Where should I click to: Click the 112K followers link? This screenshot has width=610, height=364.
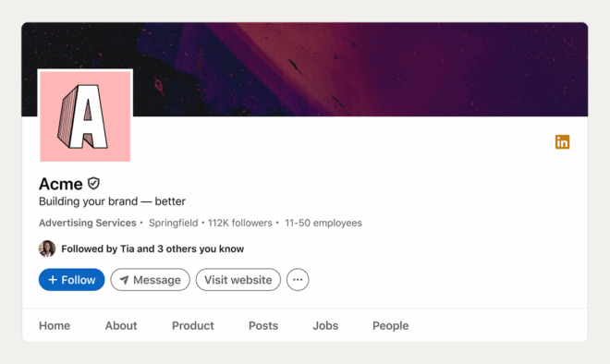(240, 223)
